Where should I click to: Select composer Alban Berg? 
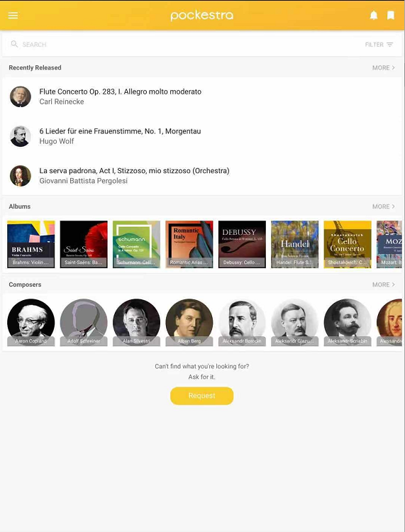coord(189,322)
